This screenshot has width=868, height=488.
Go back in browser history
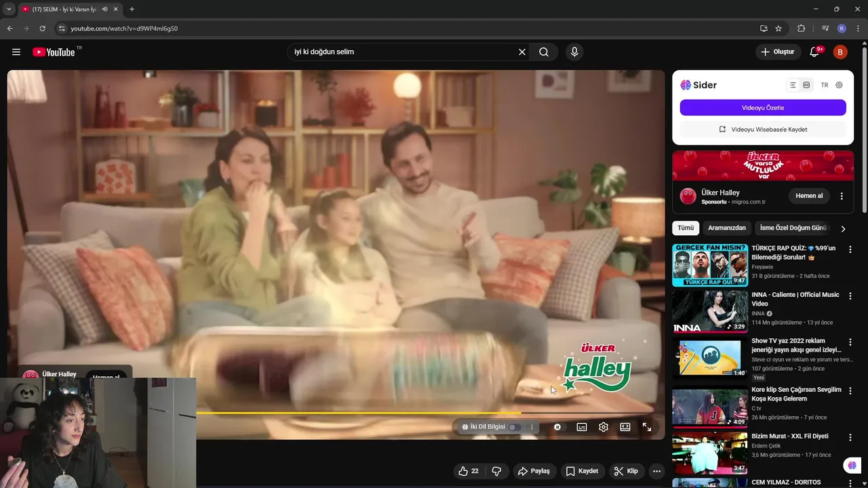9,28
